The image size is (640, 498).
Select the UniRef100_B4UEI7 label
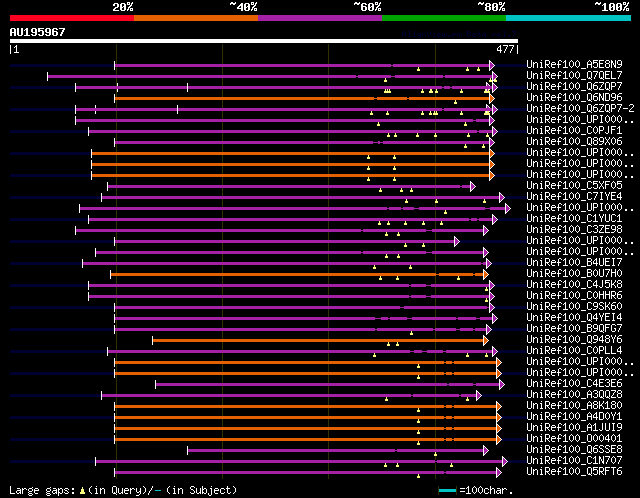[574, 262]
